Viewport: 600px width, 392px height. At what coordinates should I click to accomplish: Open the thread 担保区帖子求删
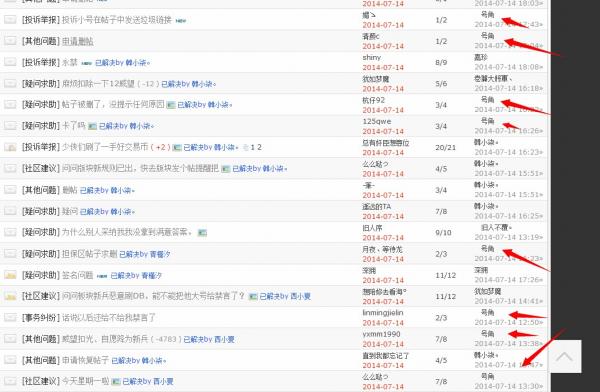click(x=89, y=254)
